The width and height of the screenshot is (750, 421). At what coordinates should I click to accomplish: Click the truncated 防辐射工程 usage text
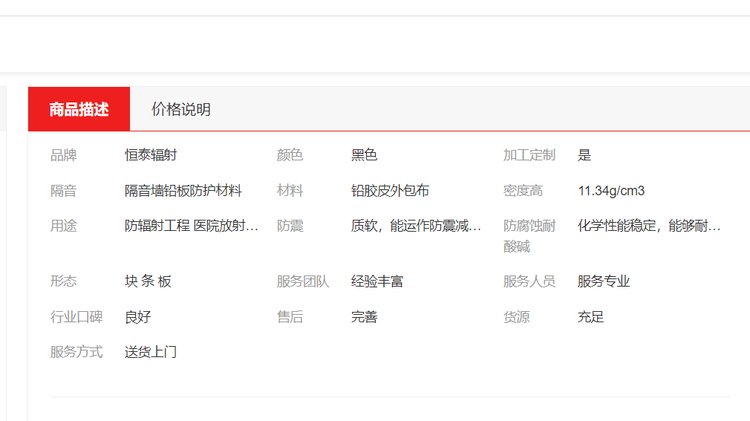click(x=191, y=226)
